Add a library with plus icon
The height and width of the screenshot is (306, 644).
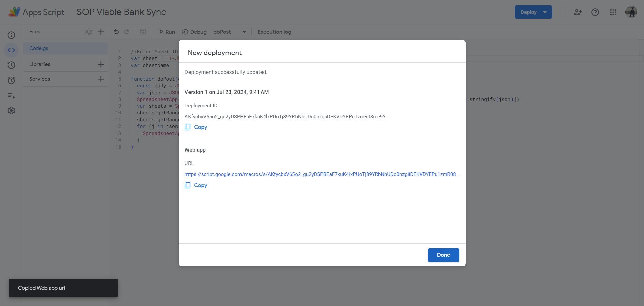pyautogui.click(x=101, y=64)
